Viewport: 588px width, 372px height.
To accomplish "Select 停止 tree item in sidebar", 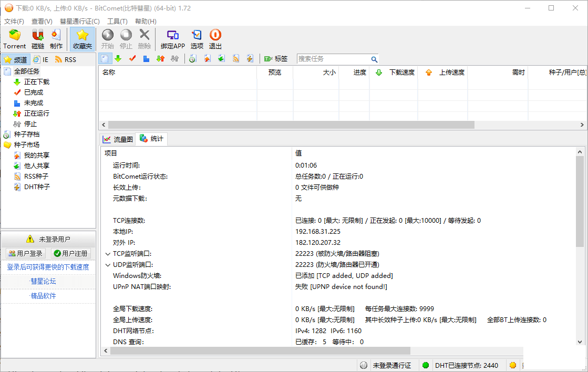I will [30, 124].
